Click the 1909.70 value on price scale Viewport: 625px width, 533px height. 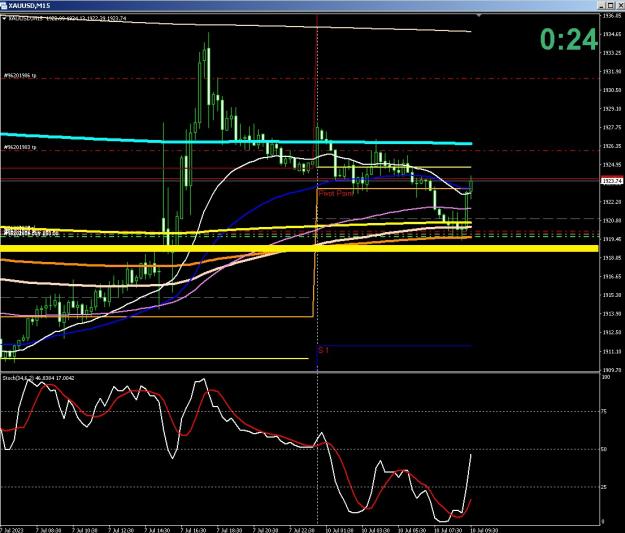[x=612, y=370]
